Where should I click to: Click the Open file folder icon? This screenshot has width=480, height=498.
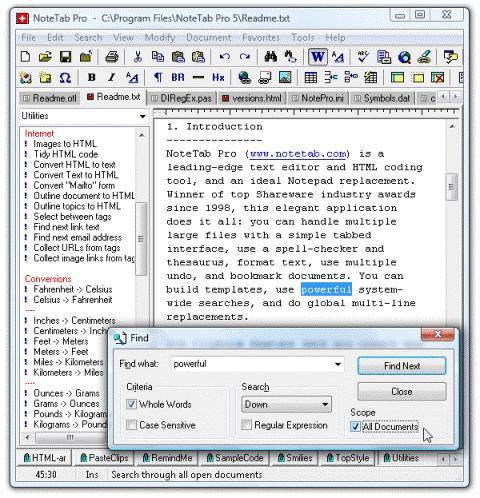click(45, 57)
